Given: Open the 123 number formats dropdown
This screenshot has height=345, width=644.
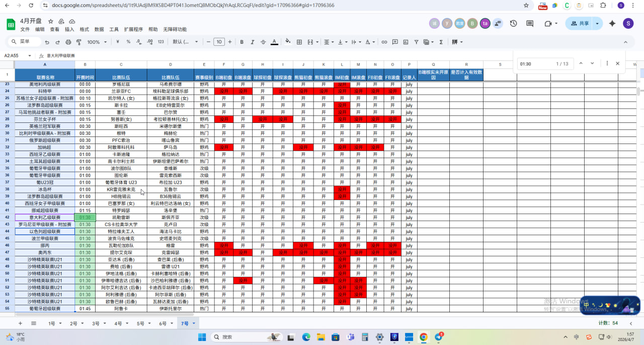Looking at the screenshot, I should point(160,42).
